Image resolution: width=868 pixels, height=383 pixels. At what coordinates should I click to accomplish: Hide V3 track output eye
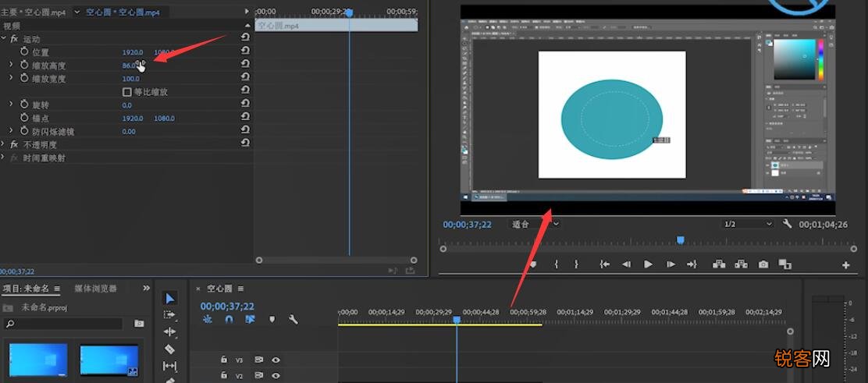[x=276, y=360]
